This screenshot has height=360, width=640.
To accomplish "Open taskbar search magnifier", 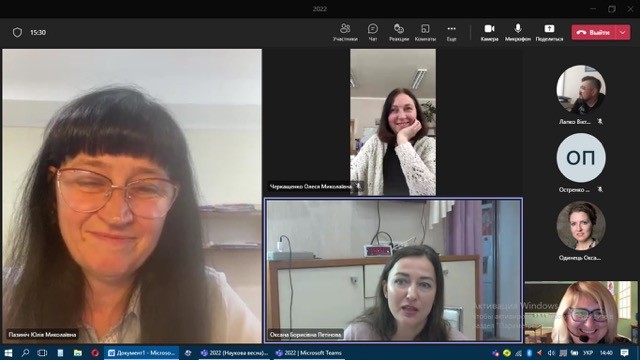I will tap(25, 353).
